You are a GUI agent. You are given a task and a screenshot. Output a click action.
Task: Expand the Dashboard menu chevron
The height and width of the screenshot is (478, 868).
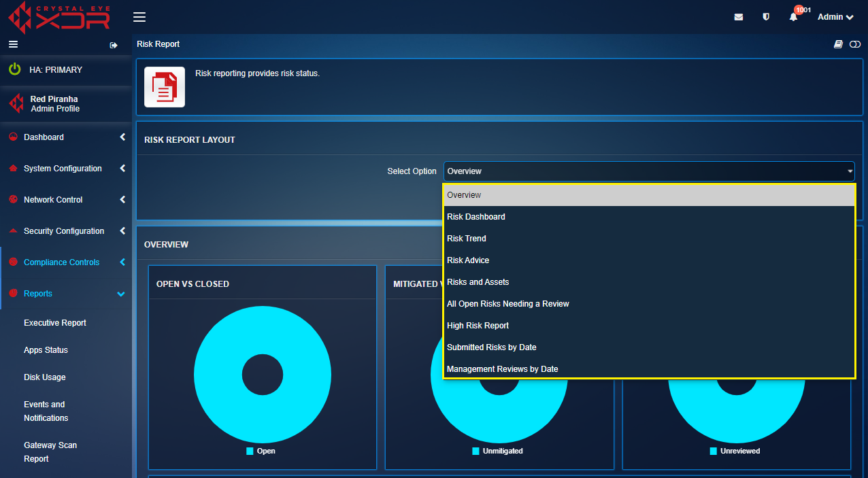point(122,137)
